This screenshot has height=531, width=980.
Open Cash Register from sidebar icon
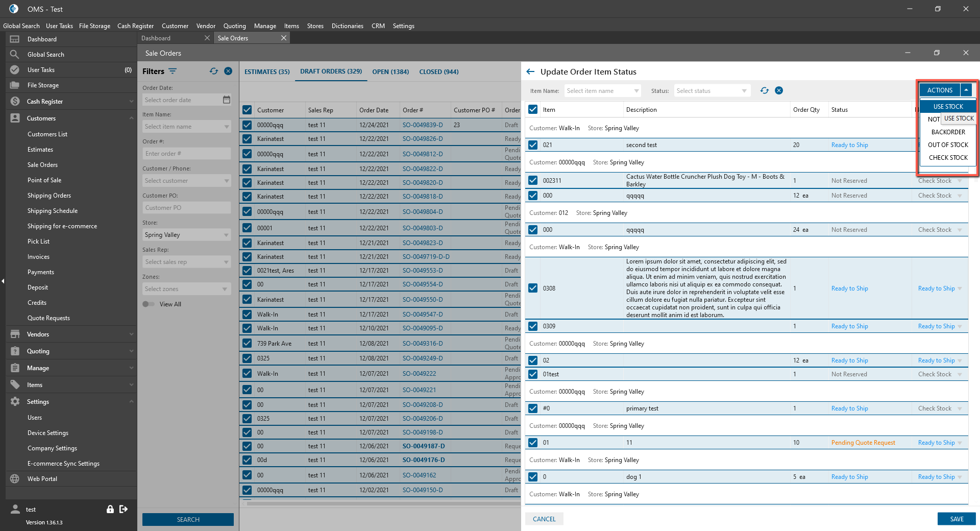coord(15,102)
